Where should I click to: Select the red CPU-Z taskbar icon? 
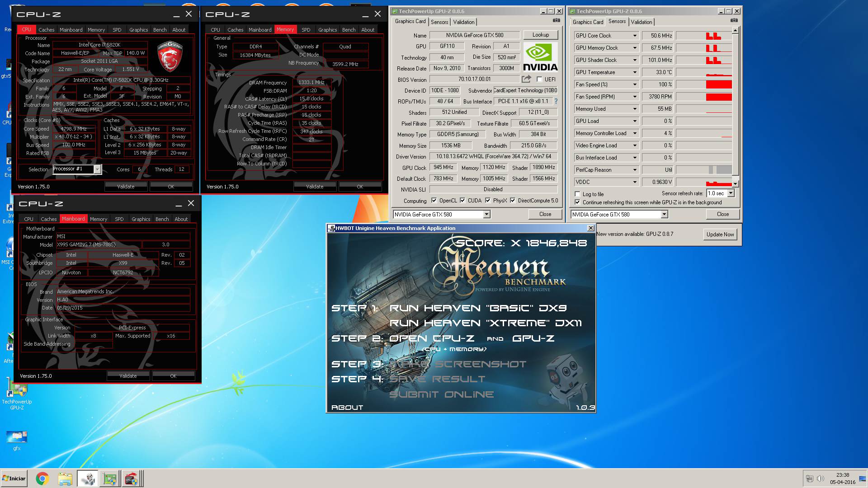click(x=131, y=479)
